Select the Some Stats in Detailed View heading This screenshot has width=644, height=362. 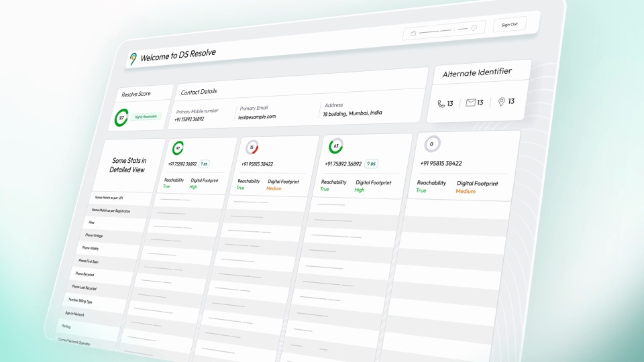[x=128, y=165]
